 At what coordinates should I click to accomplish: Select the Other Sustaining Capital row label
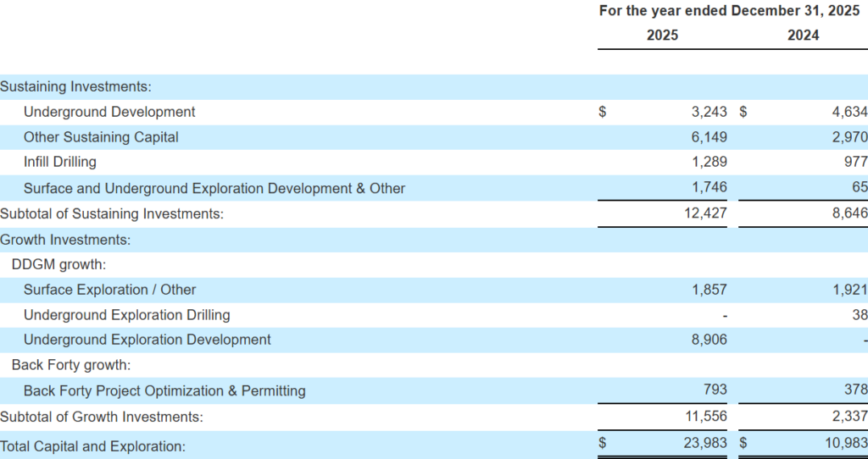[101, 137]
